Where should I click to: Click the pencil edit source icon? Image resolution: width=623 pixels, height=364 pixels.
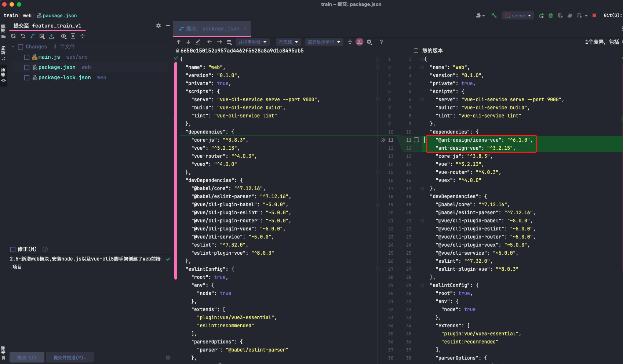(198, 42)
